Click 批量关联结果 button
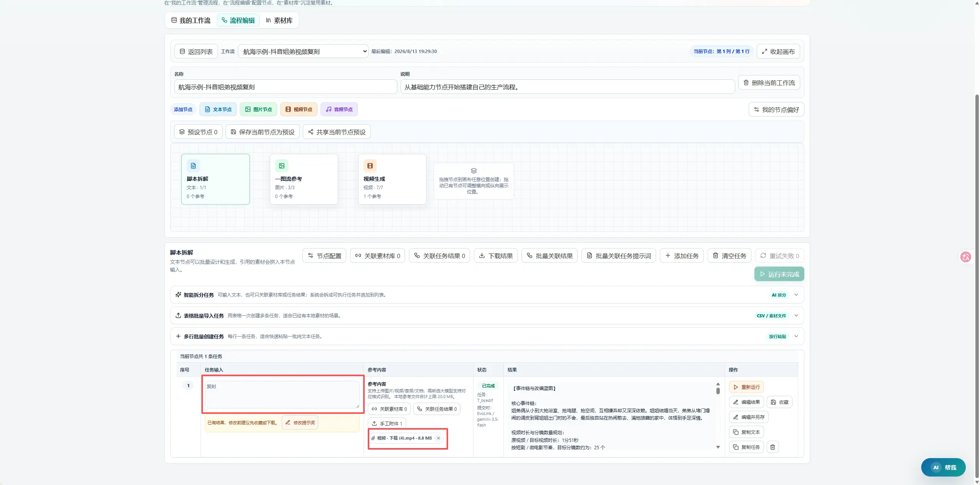The image size is (980, 485). coord(550,256)
